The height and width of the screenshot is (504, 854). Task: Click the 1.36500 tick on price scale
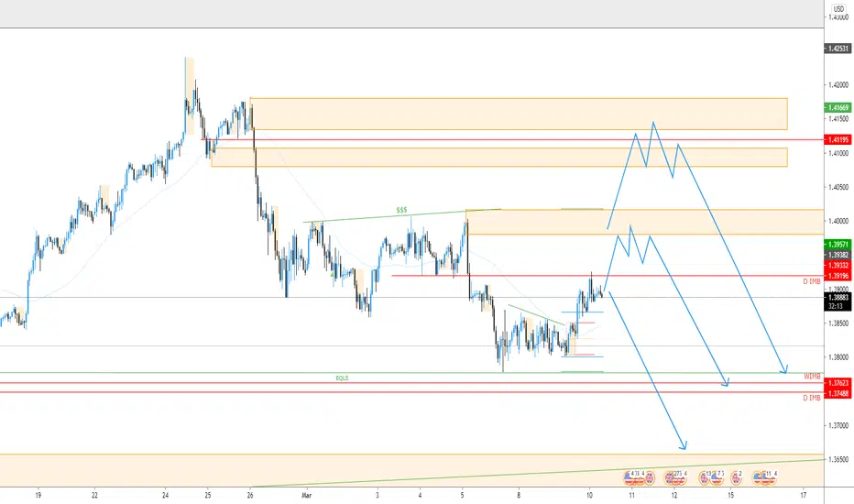(x=838, y=459)
